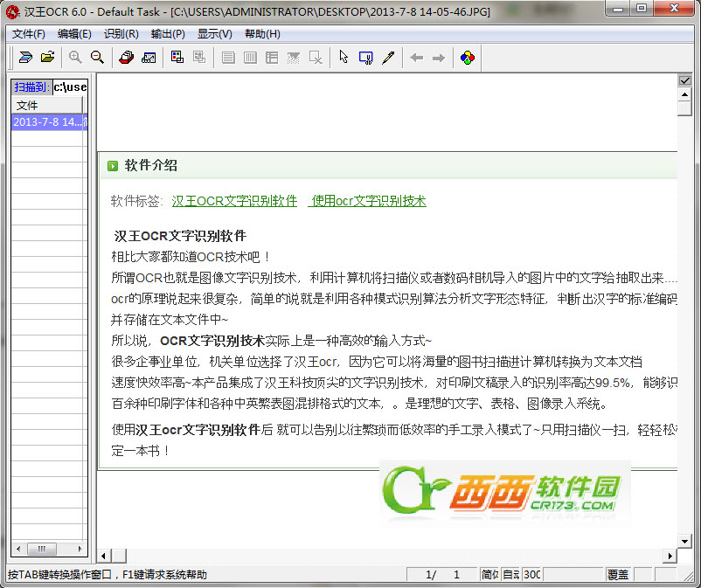Click the line 相比大家都知道OCR技术吧
Viewport: 701px width, 588px height.
point(191,257)
